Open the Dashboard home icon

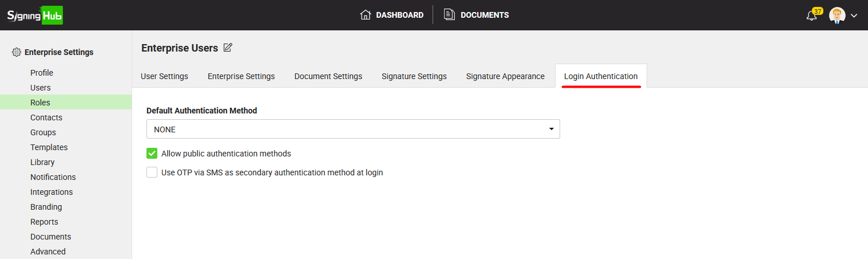[x=366, y=15]
